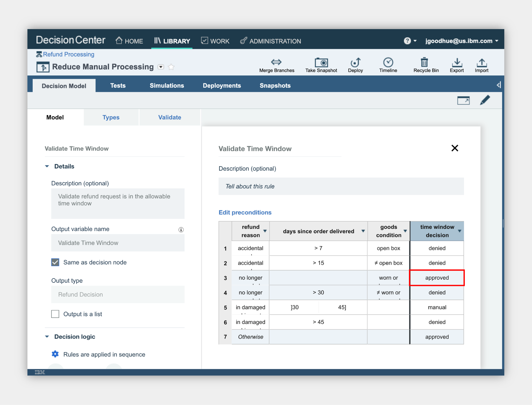Select the manual decision cell in row 5
This screenshot has height=405, width=532.
click(437, 307)
